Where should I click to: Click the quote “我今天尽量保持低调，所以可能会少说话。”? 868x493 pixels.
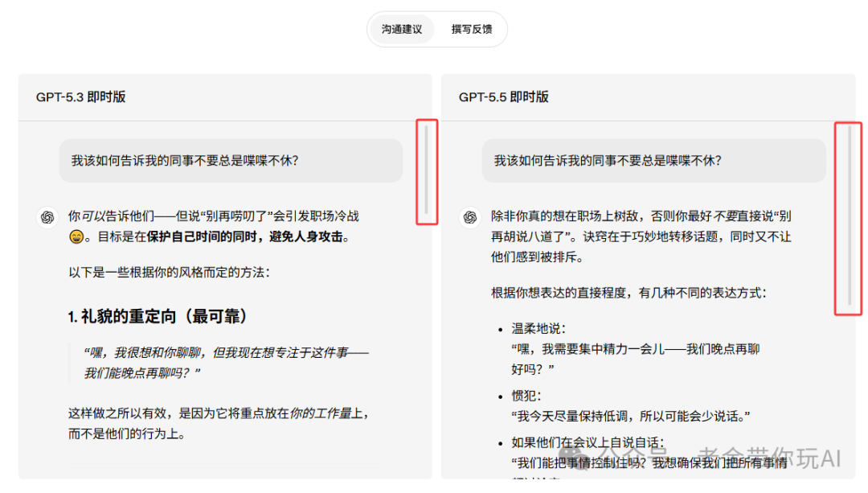pyautogui.click(x=631, y=416)
